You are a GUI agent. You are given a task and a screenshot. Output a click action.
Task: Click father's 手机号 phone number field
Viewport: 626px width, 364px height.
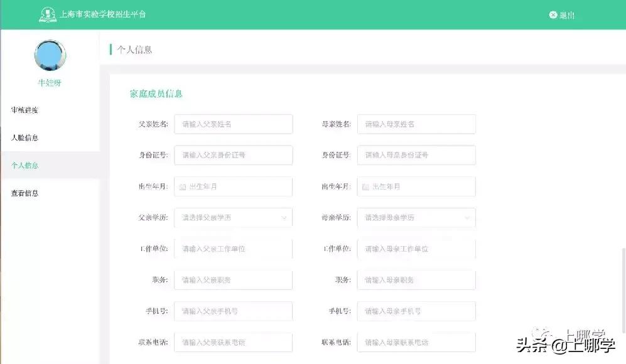point(233,311)
